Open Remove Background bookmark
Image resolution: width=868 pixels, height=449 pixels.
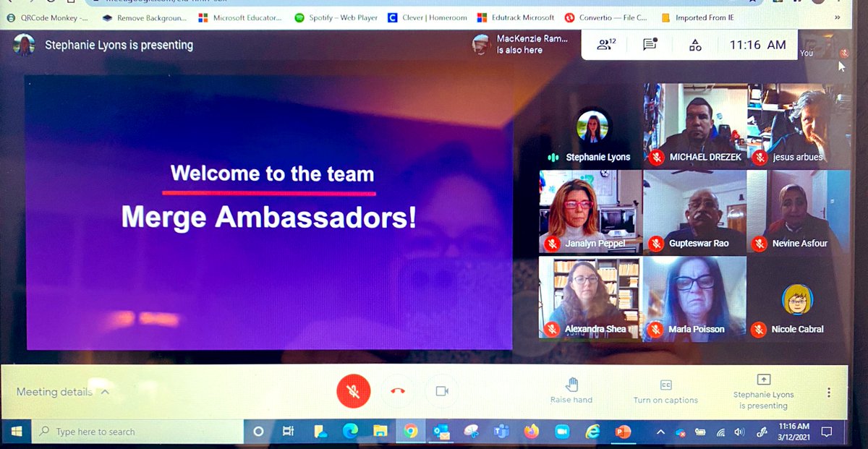(x=143, y=17)
